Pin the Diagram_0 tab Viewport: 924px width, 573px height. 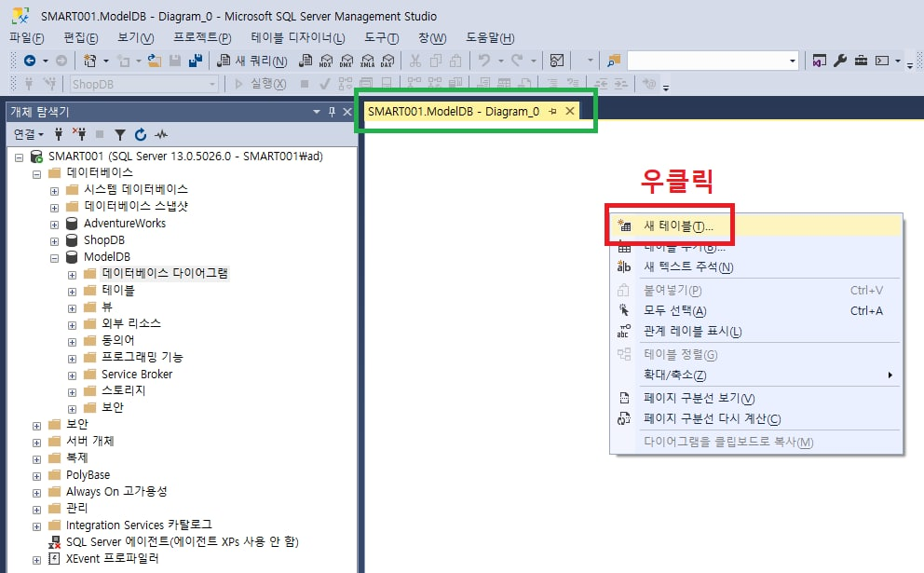(x=552, y=111)
